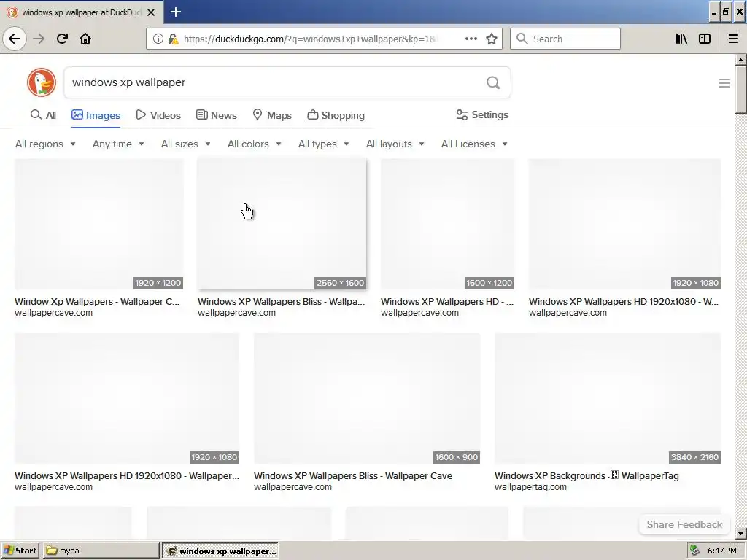Open the News tab
The width and height of the screenshot is (747, 560).
pos(216,115)
